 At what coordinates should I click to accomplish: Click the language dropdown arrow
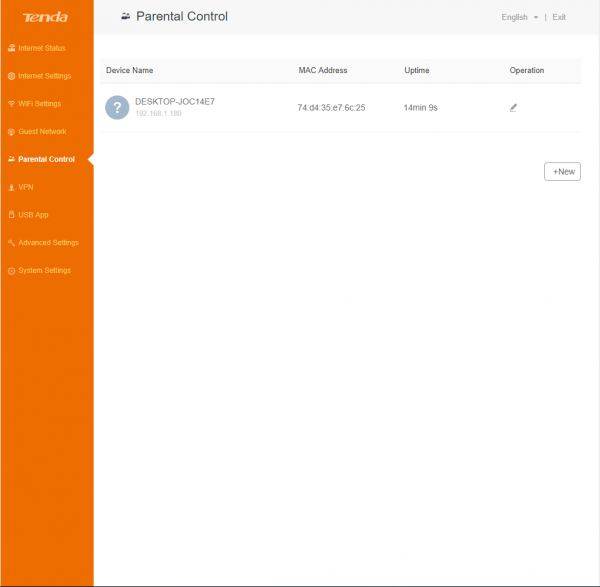pos(536,17)
